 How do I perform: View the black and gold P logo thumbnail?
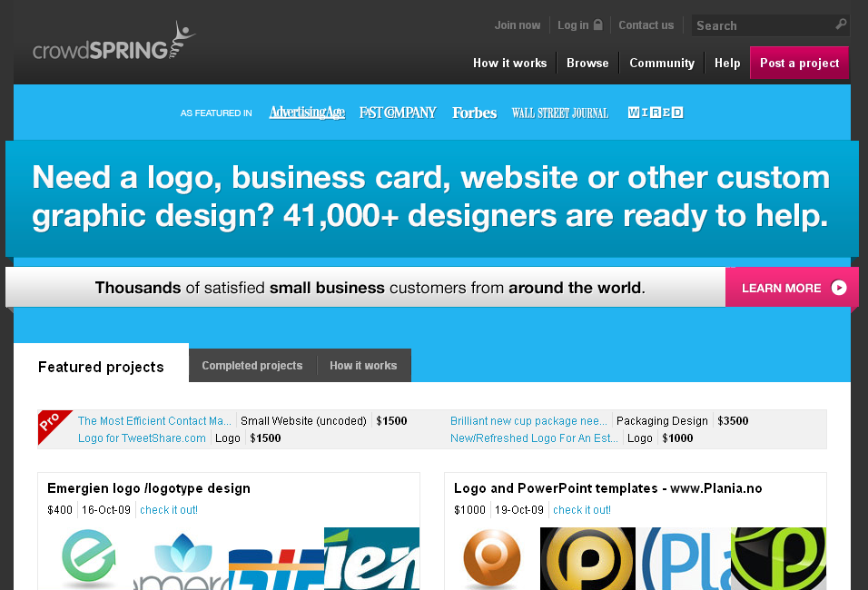pyautogui.click(x=587, y=559)
